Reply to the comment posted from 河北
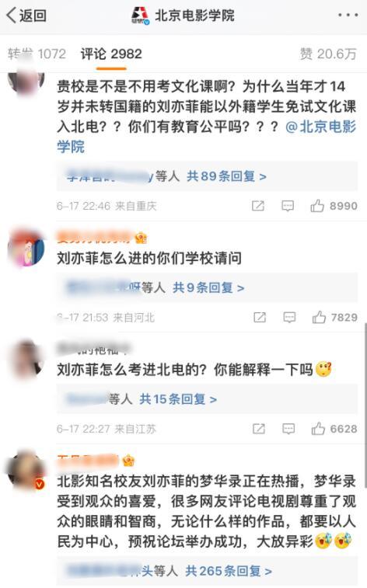The height and width of the screenshot is (588, 367). click(289, 317)
